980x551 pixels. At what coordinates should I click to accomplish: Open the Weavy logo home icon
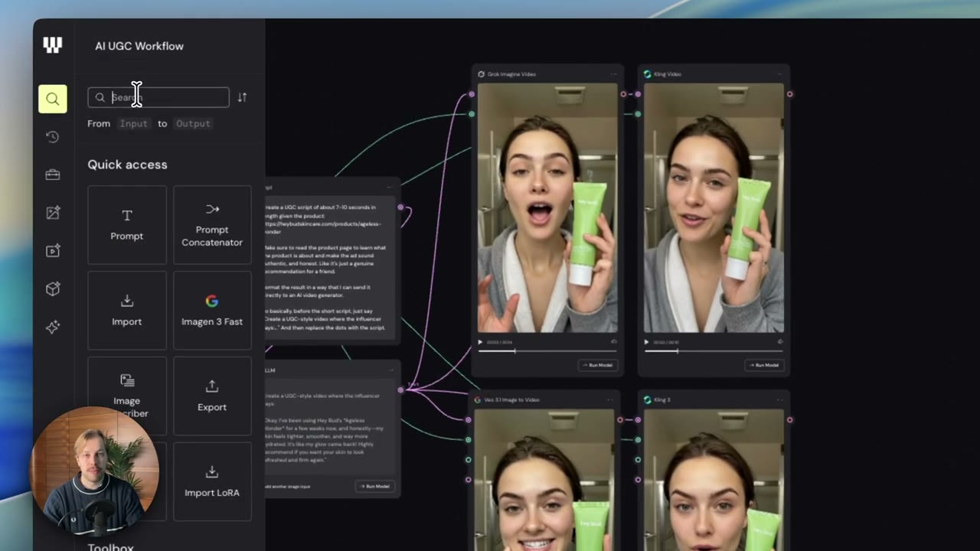point(52,45)
